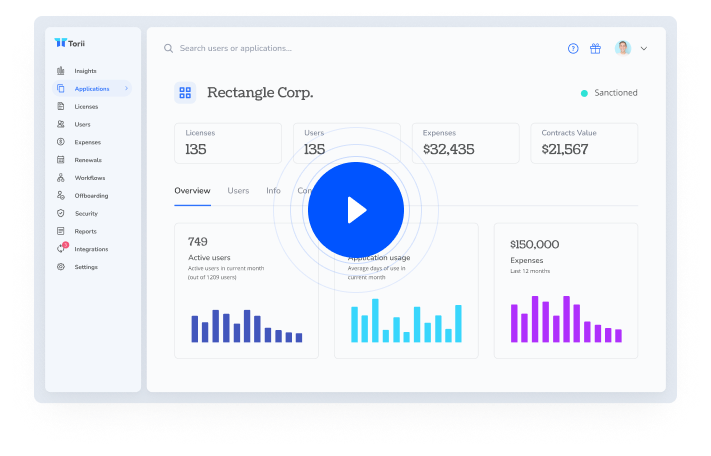This screenshot has height=456, width=711.
Task: Click the Licenses document icon
Action: click(61, 106)
